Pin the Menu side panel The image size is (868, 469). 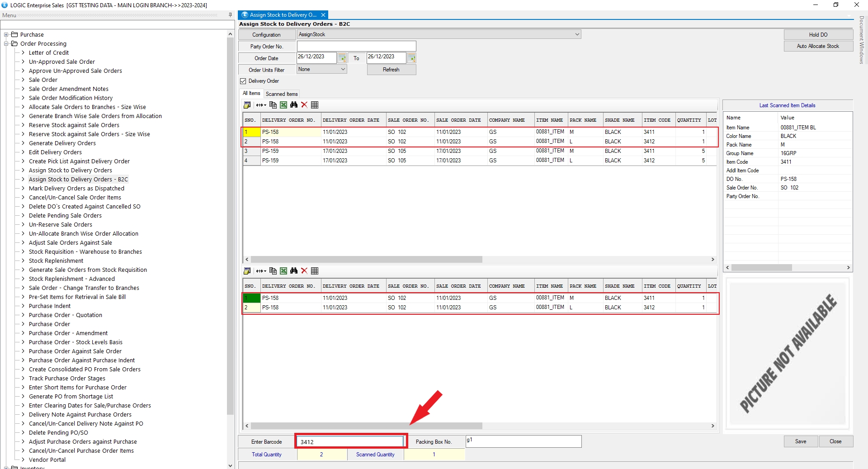pyautogui.click(x=230, y=15)
